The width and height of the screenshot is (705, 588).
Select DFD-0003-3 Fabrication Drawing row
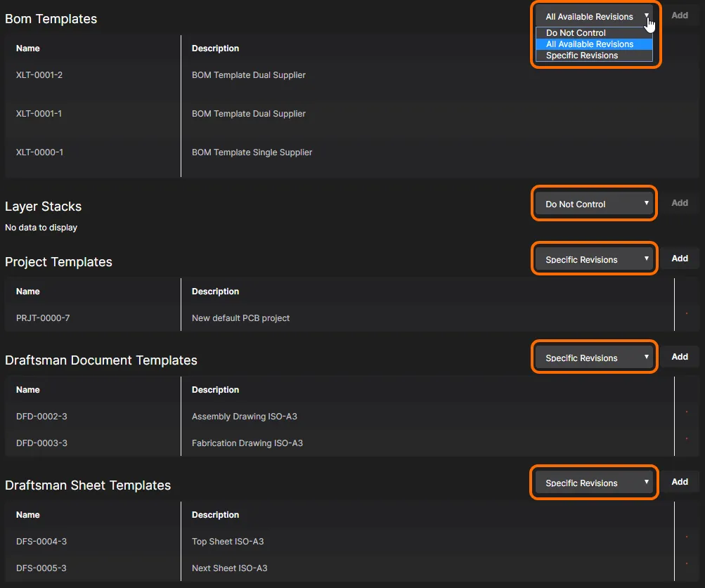click(x=247, y=443)
